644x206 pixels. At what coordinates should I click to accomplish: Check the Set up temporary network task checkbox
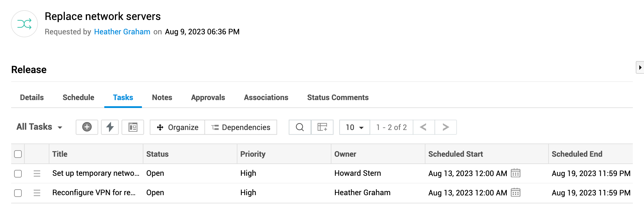coord(18,173)
